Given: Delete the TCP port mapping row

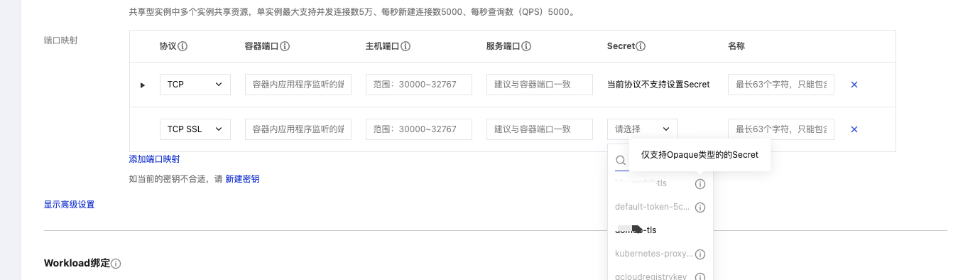Looking at the screenshot, I should (x=854, y=85).
